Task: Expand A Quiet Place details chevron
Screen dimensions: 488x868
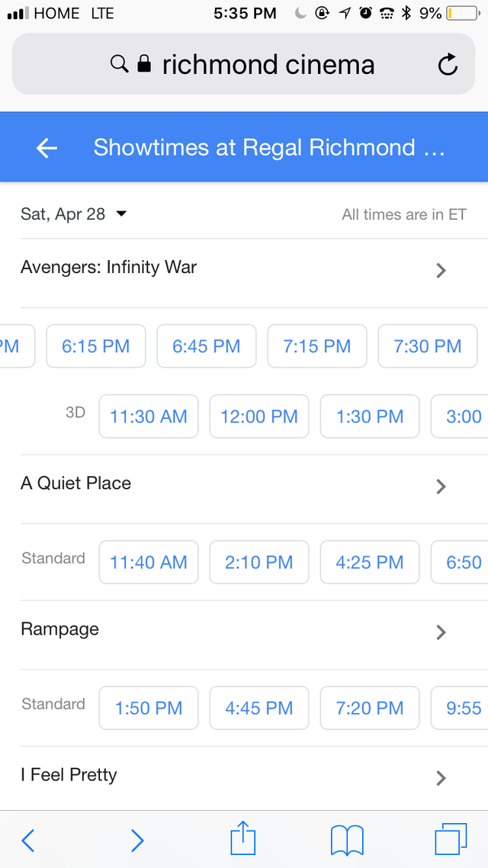Action: [441, 486]
